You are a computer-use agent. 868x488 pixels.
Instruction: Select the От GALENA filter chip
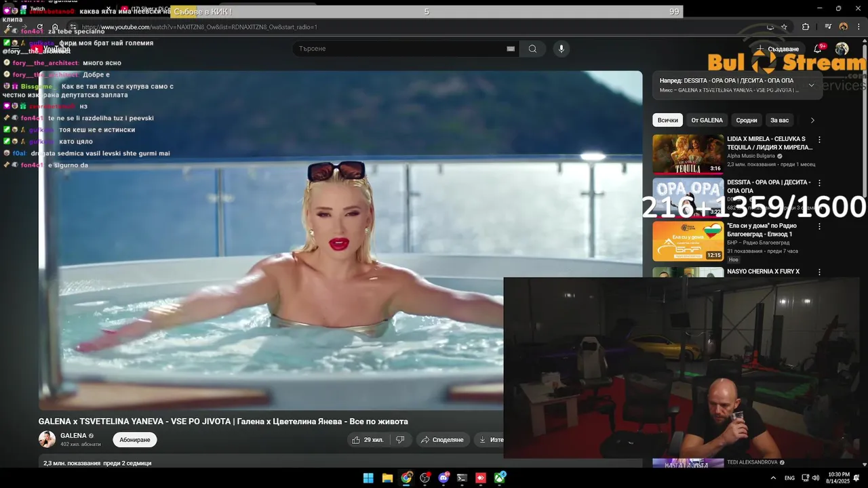(707, 120)
